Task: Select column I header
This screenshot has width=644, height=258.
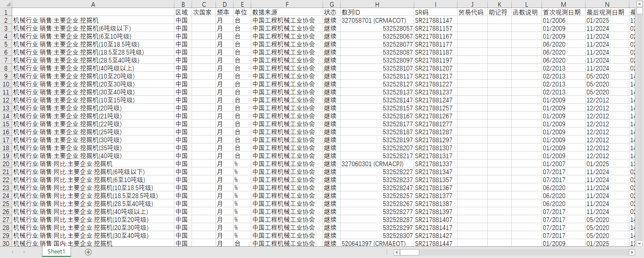Action: tap(435, 4)
